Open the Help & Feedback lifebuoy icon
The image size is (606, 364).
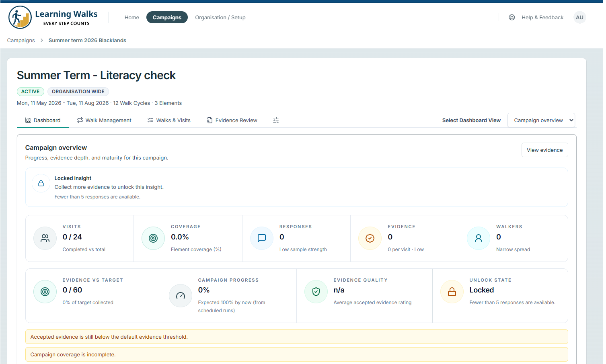coord(512,17)
